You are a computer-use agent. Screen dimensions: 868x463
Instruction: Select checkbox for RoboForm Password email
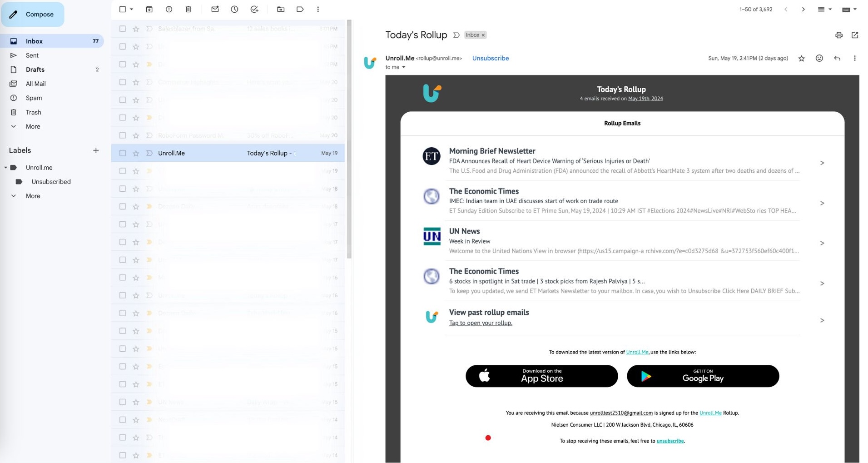click(x=123, y=135)
